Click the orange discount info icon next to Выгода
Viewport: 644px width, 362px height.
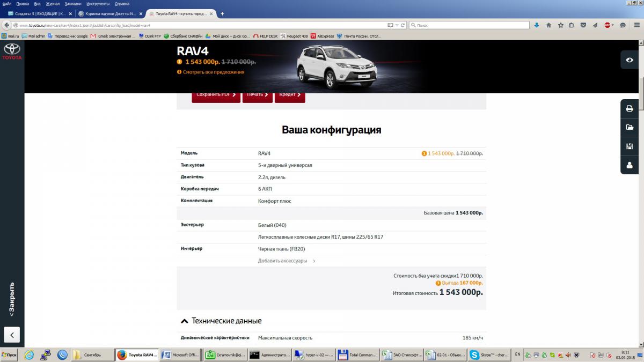pos(438,283)
